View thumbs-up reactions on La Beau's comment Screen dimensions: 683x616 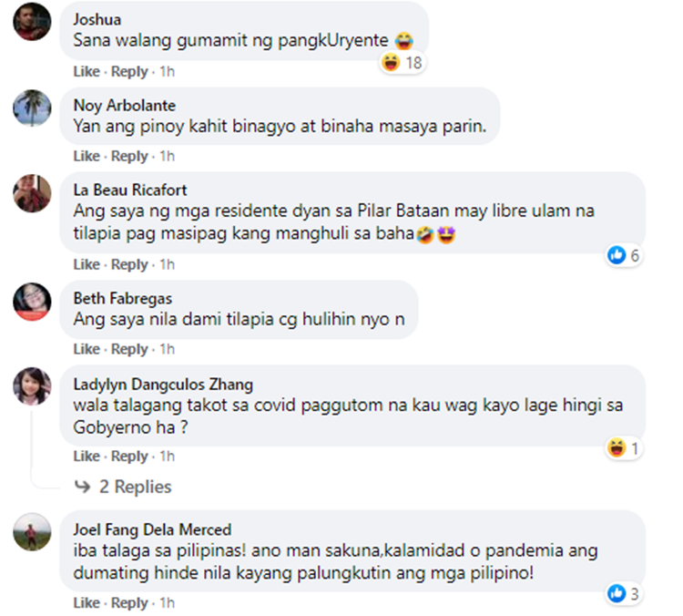point(625,256)
